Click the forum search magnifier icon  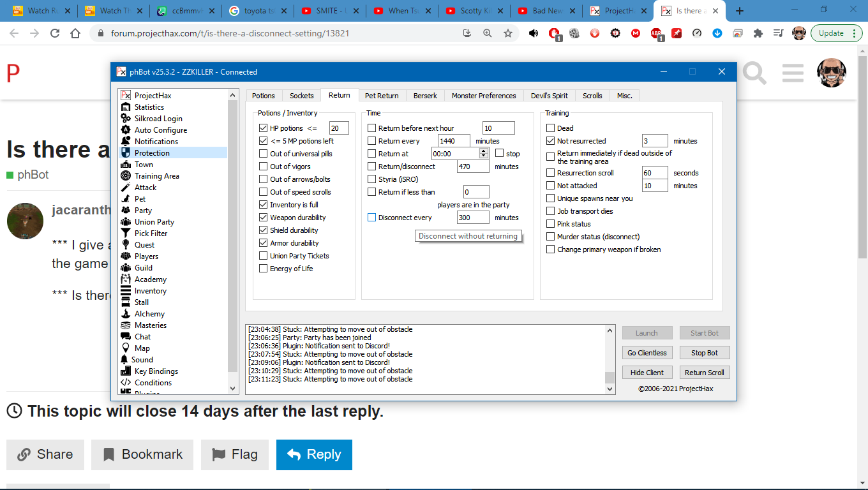754,73
